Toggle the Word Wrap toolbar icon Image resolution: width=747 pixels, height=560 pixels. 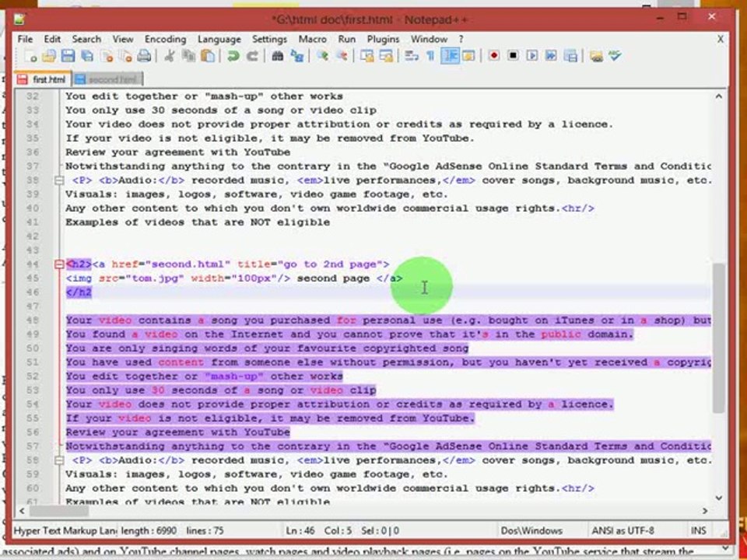411,56
